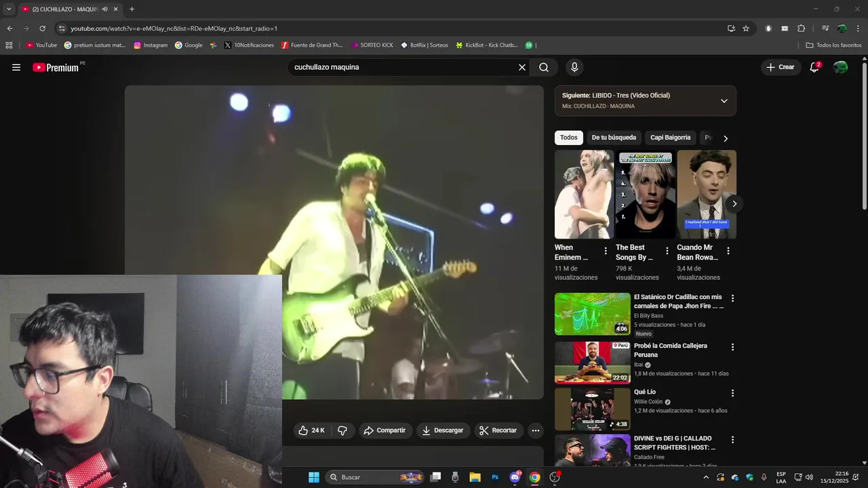
Task: Show next shorts with the carousel arrow
Action: coord(734,204)
